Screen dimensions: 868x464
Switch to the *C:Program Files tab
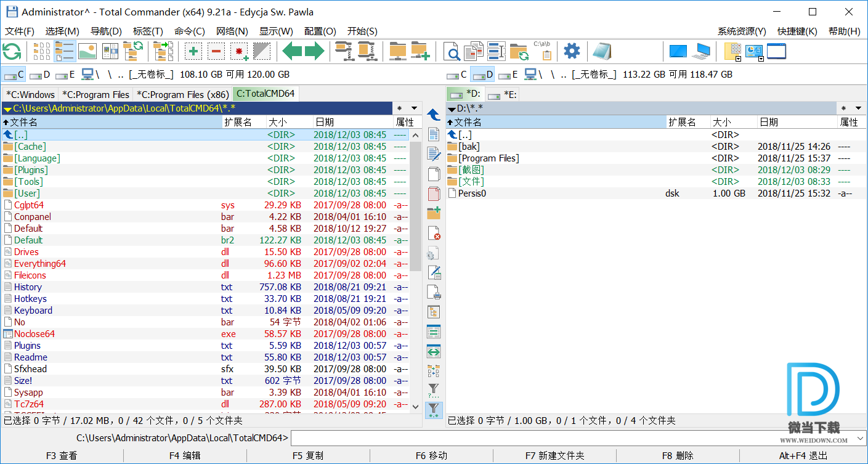coord(96,94)
